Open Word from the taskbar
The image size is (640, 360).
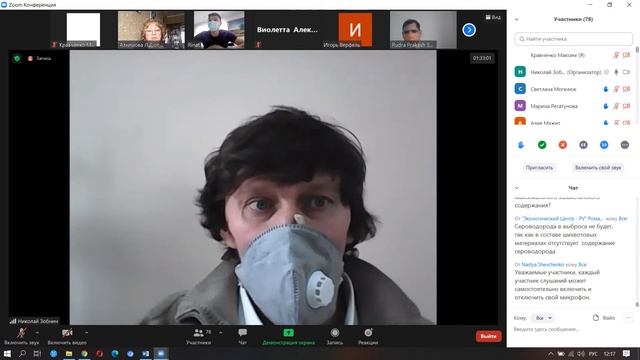146,353
